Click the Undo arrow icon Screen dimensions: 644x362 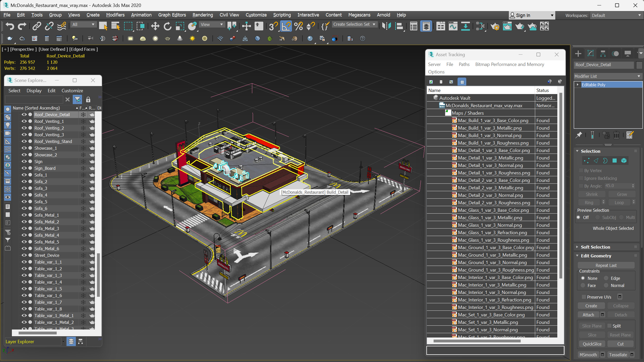[x=10, y=26]
